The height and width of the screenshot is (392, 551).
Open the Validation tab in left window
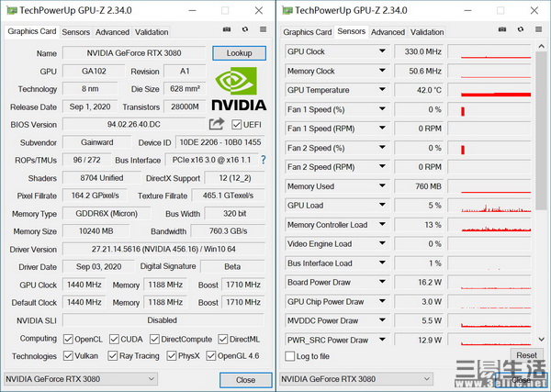[x=152, y=32]
